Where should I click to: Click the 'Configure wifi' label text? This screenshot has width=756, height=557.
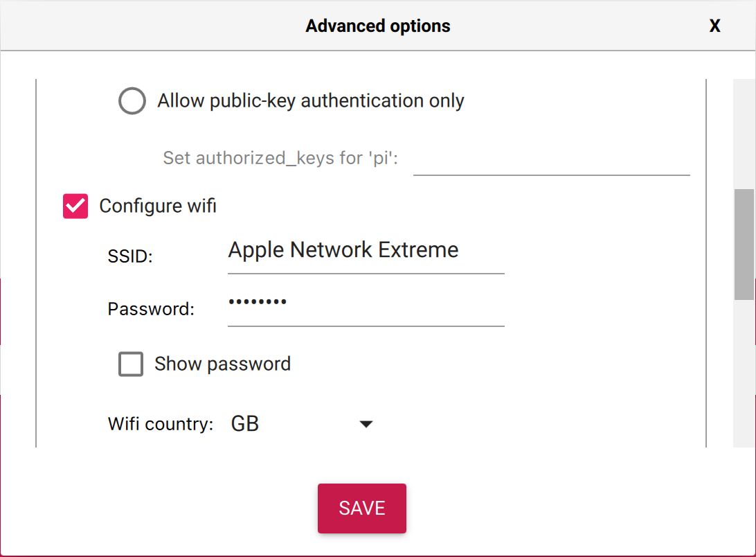[158, 206]
